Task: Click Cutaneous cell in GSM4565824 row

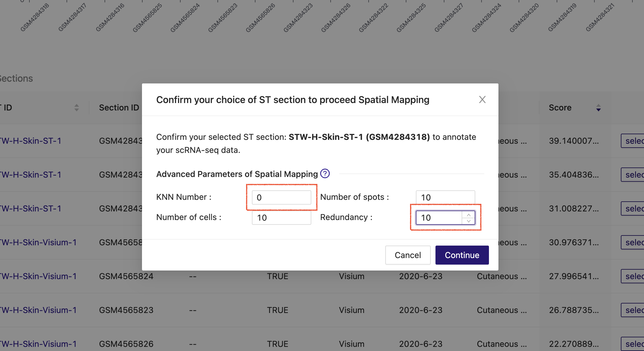Action: 502,276
